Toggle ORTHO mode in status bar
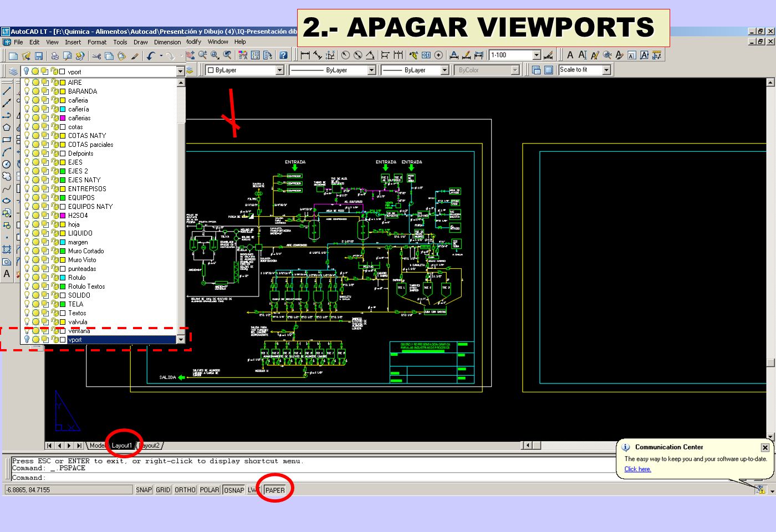776x532 pixels. [185, 490]
